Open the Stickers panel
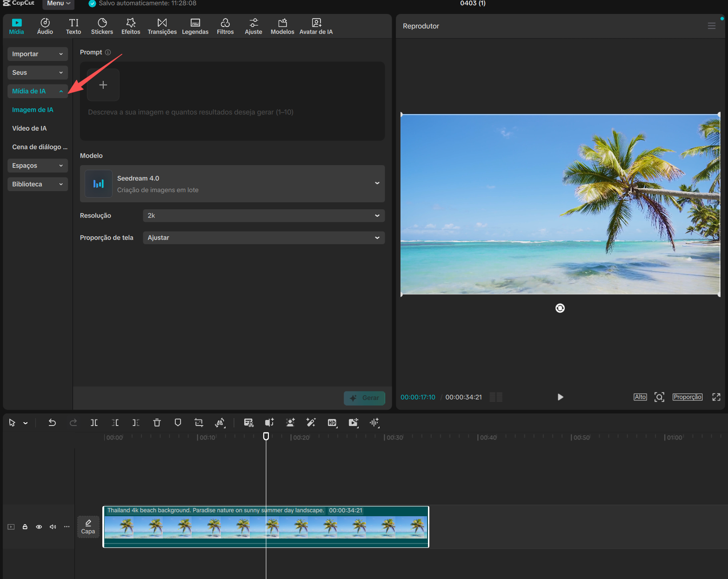728x579 pixels. (x=102, y=27)
